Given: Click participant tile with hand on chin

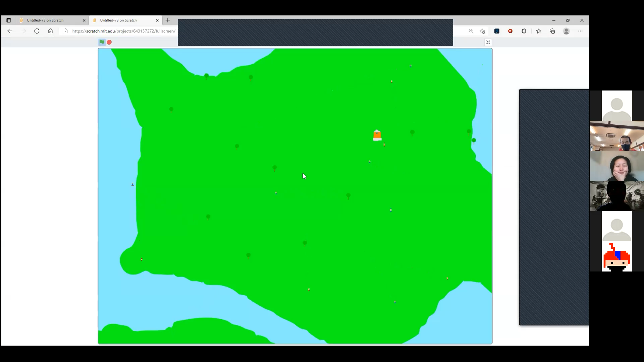Looking at the screenshot, I should [617, 166].
